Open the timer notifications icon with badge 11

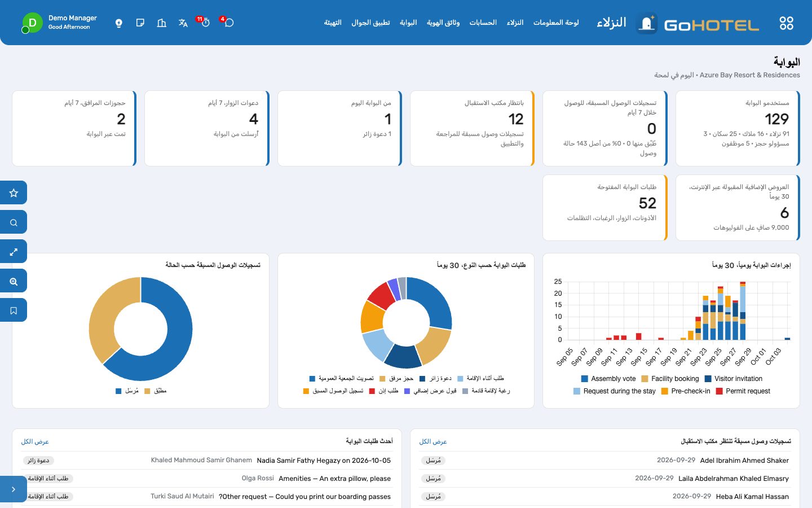[205, 23]
